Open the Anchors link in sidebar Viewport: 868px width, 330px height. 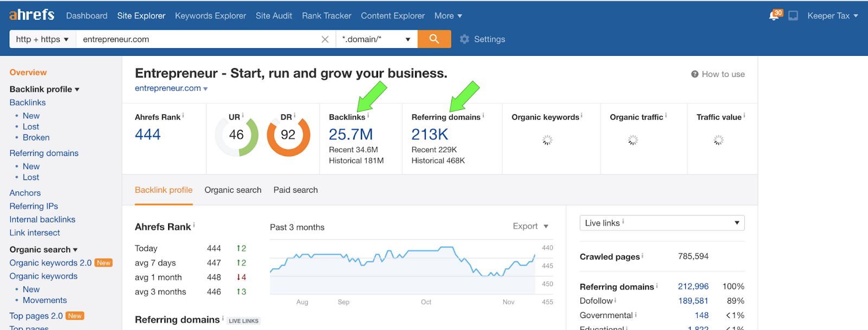coord(25,193)
